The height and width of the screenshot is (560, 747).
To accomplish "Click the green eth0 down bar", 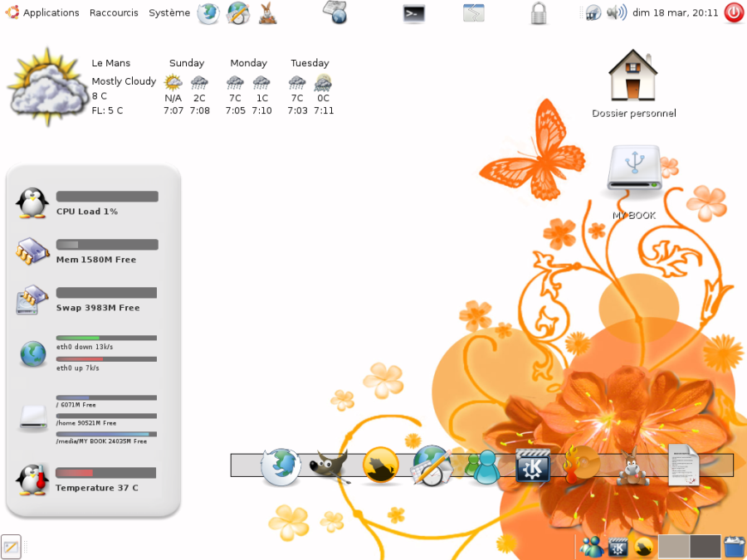I will tap(107, 338).
